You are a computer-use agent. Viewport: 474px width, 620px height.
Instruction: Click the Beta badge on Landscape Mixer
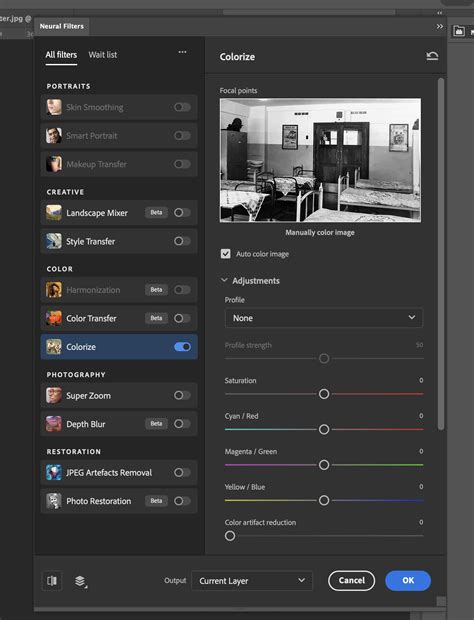point(156,213)
